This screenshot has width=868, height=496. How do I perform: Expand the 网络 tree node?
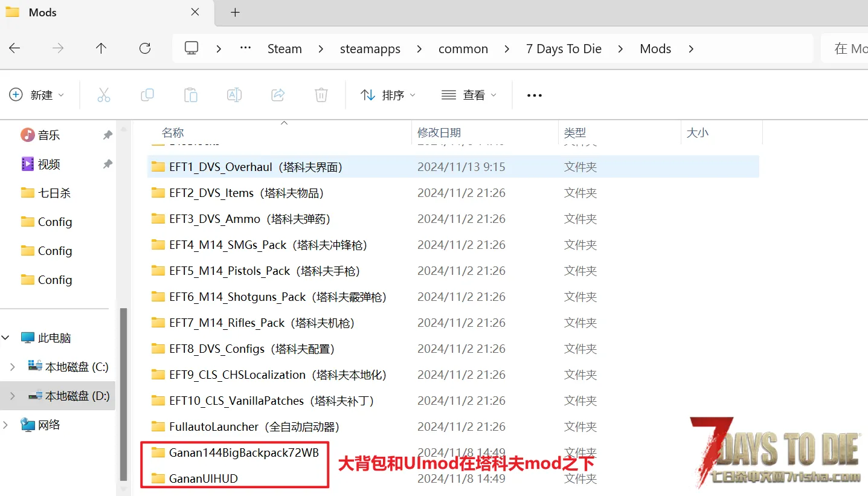coord(6,425)
